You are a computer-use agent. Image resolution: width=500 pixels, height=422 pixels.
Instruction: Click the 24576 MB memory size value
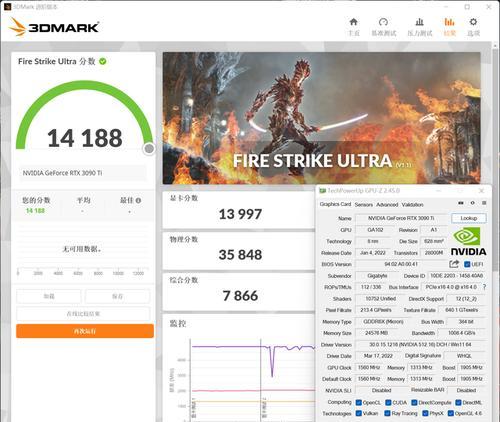pos(376,333)
